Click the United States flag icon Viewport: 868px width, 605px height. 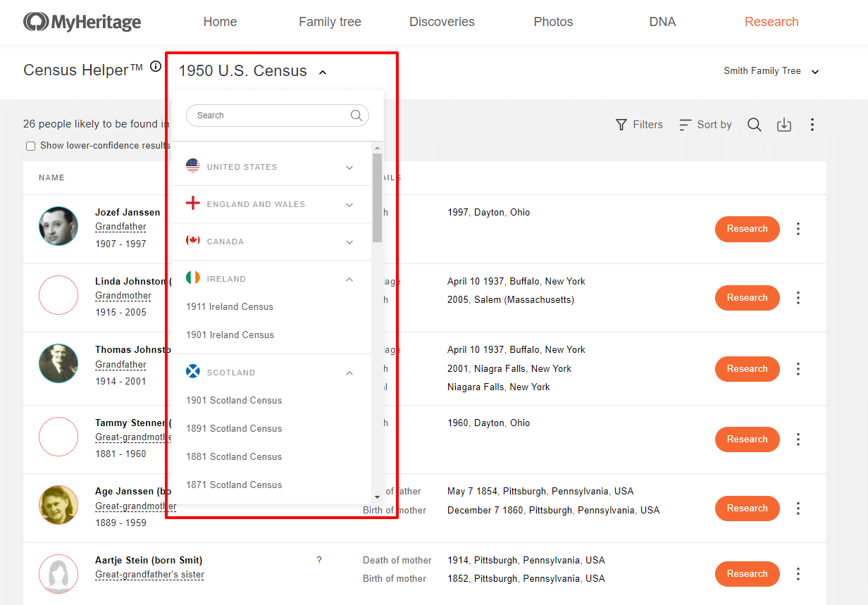pos(193,166)
